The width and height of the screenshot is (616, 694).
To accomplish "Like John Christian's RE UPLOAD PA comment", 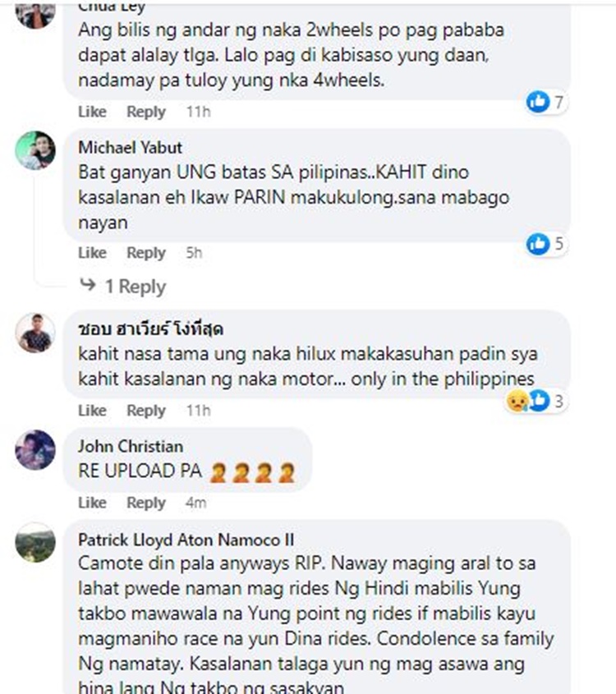I will tap(92, 503).
